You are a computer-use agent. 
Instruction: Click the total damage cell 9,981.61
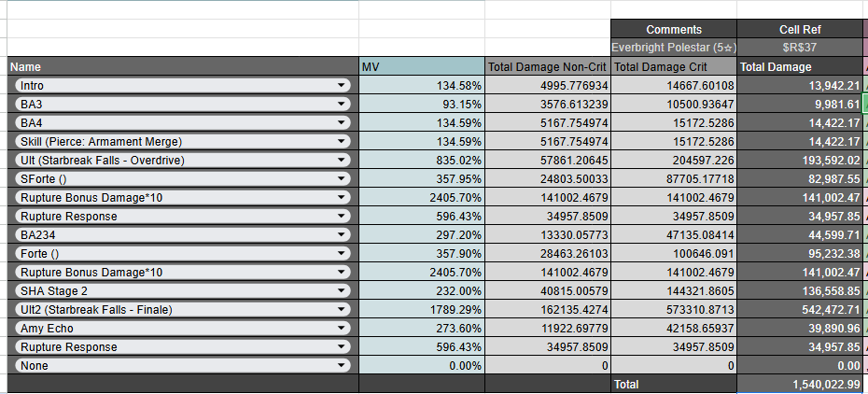pyautogui.click(x=799, y=104)
